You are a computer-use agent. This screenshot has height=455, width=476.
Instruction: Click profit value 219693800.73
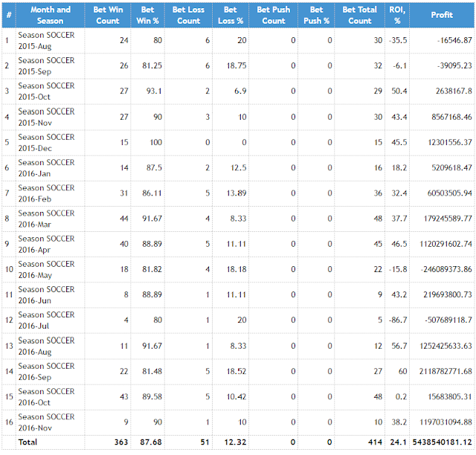448,295
